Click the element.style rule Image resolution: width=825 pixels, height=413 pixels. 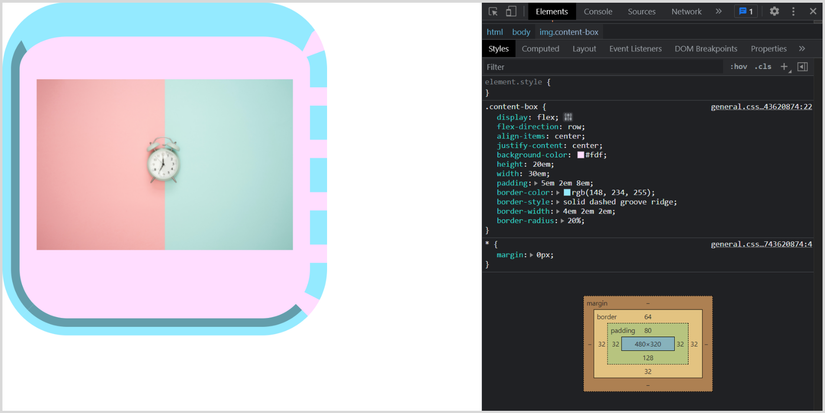pos(515,82)
